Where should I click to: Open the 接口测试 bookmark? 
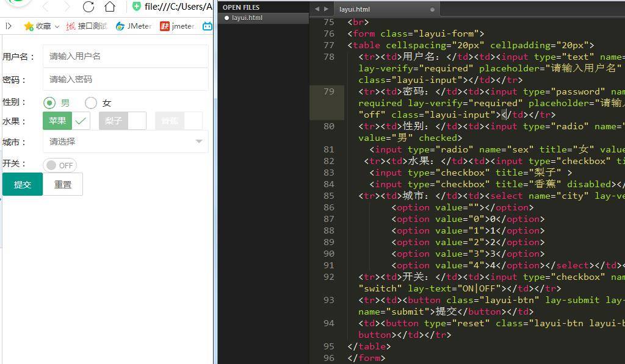tap(87, 26)
